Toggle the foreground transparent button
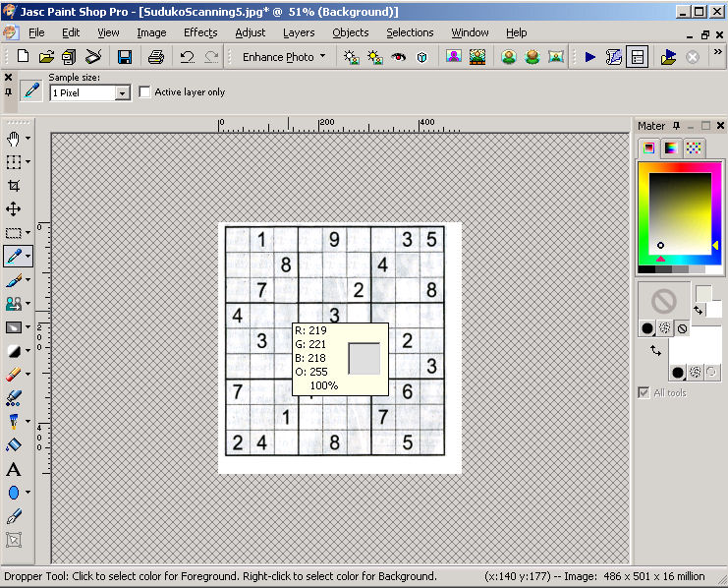 (682, 328)
